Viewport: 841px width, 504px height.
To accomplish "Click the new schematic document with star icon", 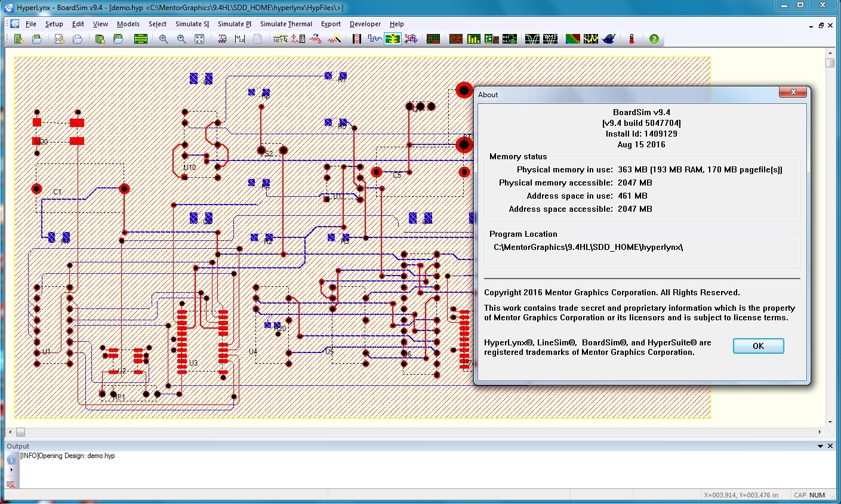I will coord(59,39).
